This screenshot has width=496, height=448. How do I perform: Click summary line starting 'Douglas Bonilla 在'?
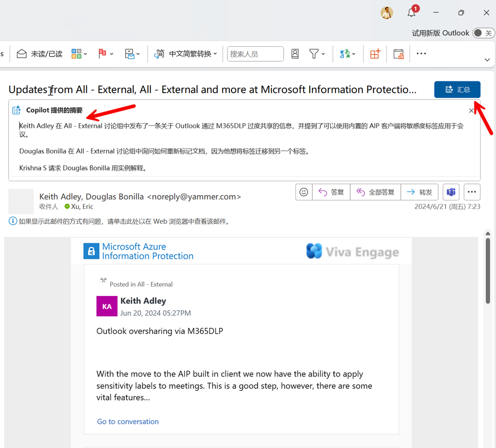[x=165, y=151]
